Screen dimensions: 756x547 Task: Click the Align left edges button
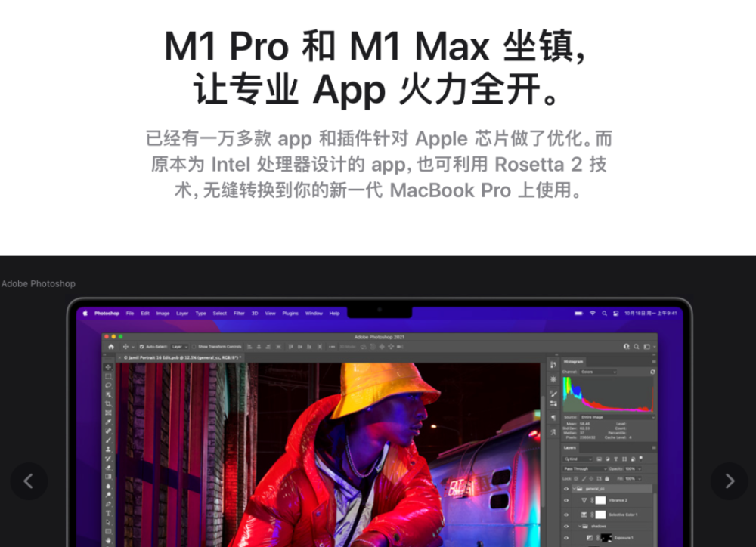(249, 347)
